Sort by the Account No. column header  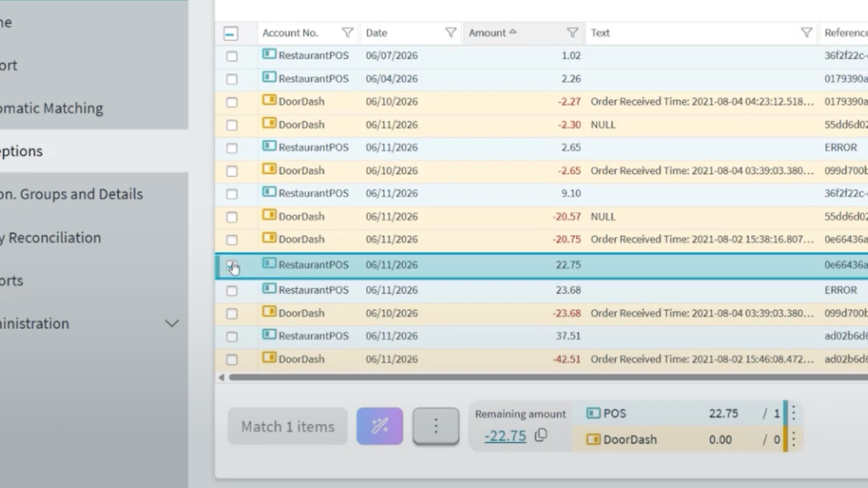point(290,33)
